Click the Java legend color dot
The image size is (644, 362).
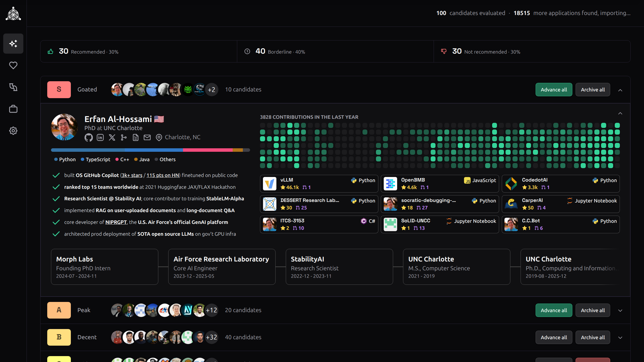136,159
